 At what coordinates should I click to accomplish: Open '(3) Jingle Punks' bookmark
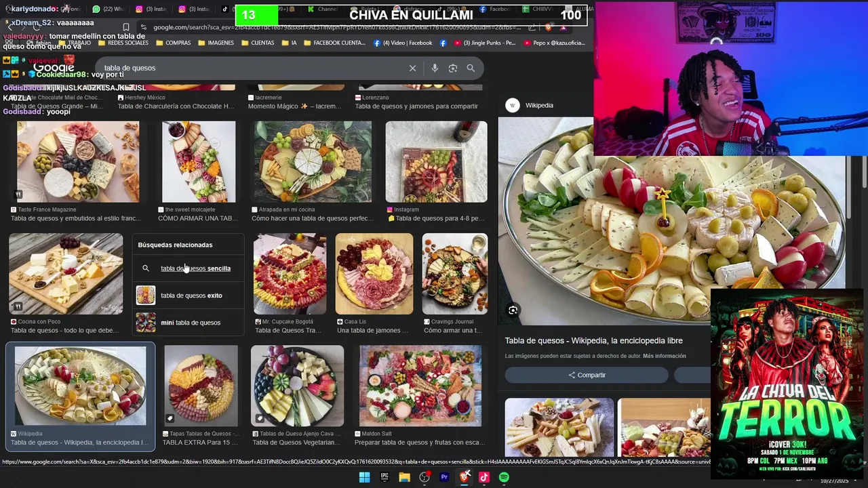pos(485,43)
